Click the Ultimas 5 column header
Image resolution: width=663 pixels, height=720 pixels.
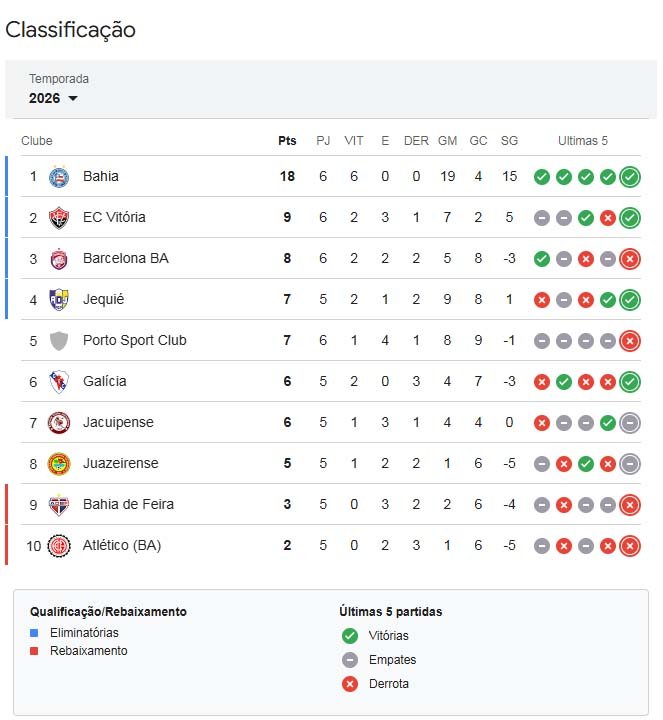click(583, 141)
